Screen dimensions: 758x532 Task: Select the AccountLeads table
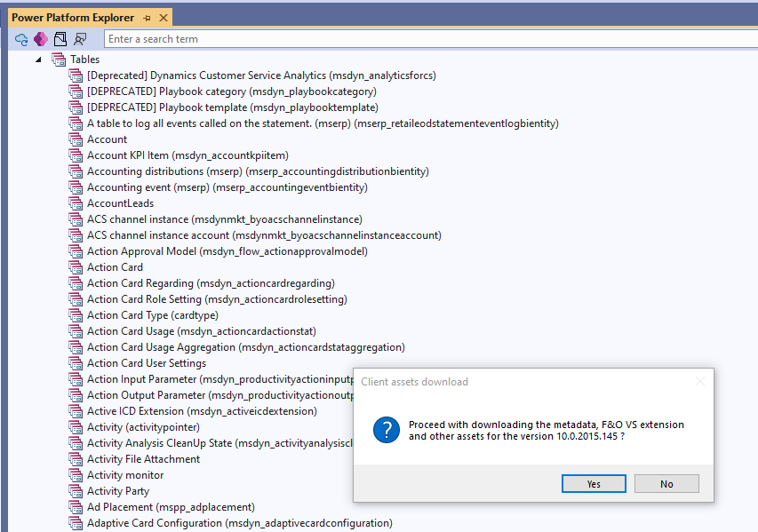120,203
